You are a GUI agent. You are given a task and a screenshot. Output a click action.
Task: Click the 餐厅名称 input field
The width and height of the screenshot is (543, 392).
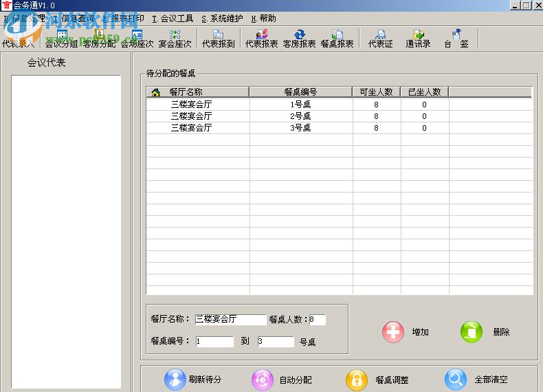[x=230, y=319]
